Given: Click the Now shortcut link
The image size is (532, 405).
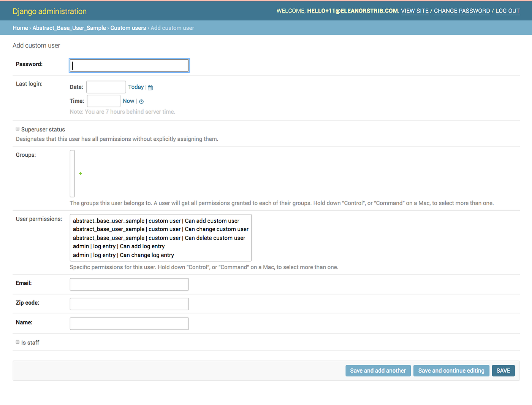Looking at the screenshot, I should point(128,101).
